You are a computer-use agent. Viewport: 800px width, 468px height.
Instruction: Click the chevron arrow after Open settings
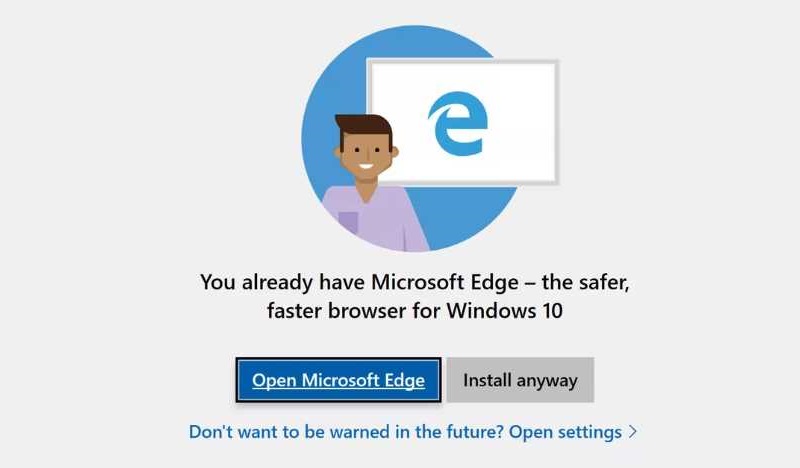point(633,432)
